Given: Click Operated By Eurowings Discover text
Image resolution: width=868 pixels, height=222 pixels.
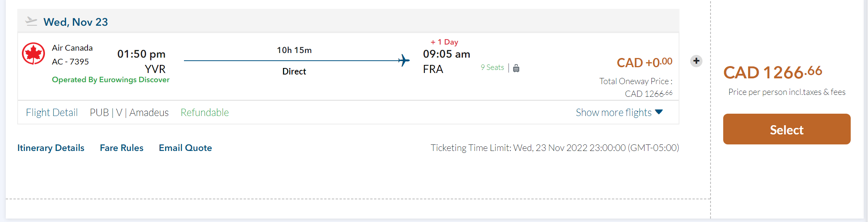Looking at the screenshot, I should 111,80.
